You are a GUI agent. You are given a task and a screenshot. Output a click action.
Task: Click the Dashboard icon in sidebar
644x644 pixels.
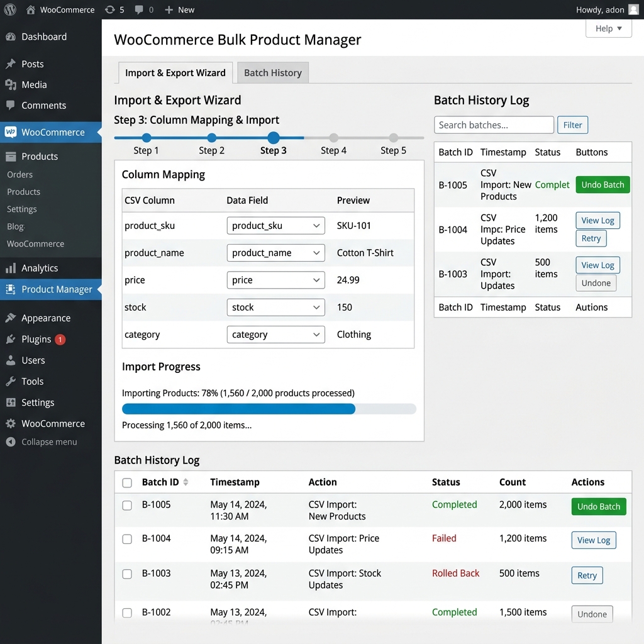[x=11, y=37]
